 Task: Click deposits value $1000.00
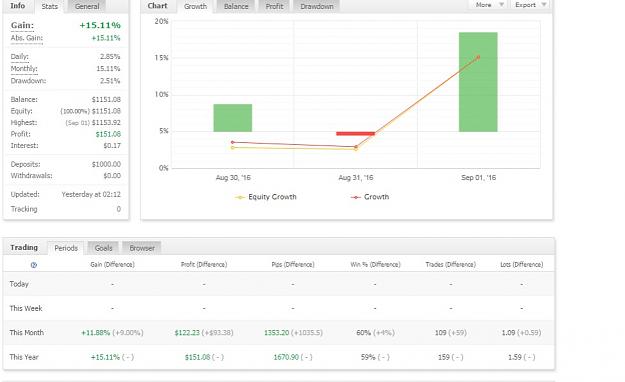[106, 164]
